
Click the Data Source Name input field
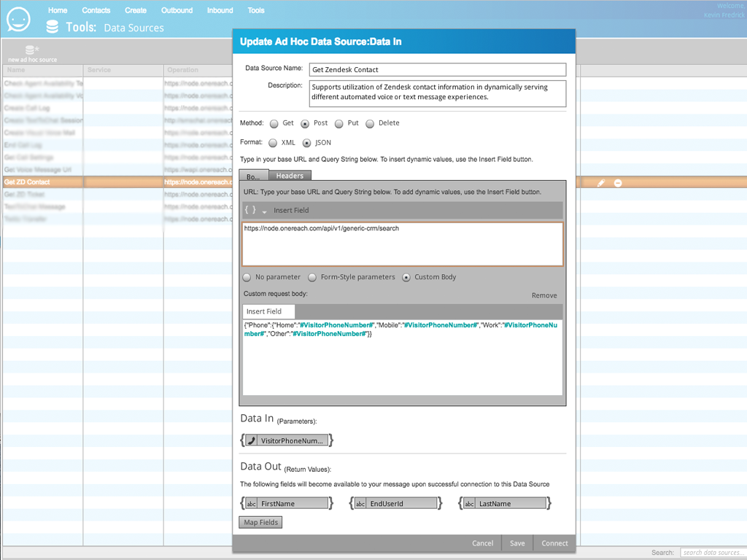(x=438, y=69)
